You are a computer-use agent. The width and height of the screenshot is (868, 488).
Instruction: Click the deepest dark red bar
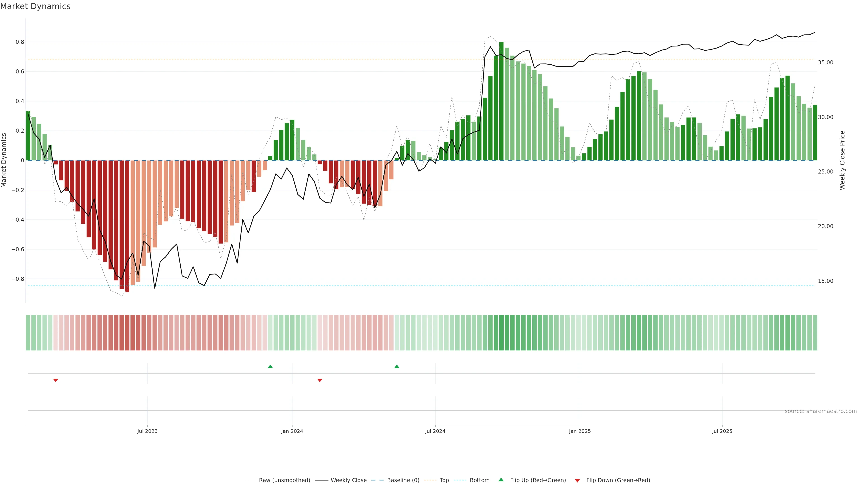[x=127, y=226]
